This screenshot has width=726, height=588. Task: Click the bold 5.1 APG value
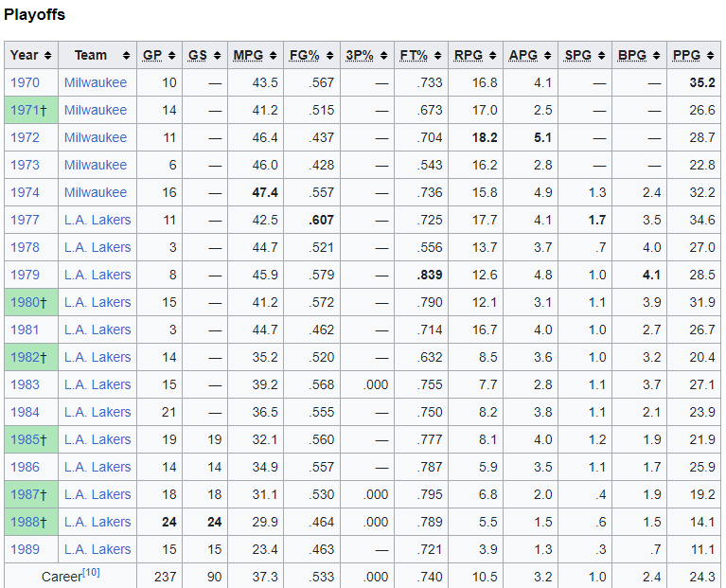[542, 137]
